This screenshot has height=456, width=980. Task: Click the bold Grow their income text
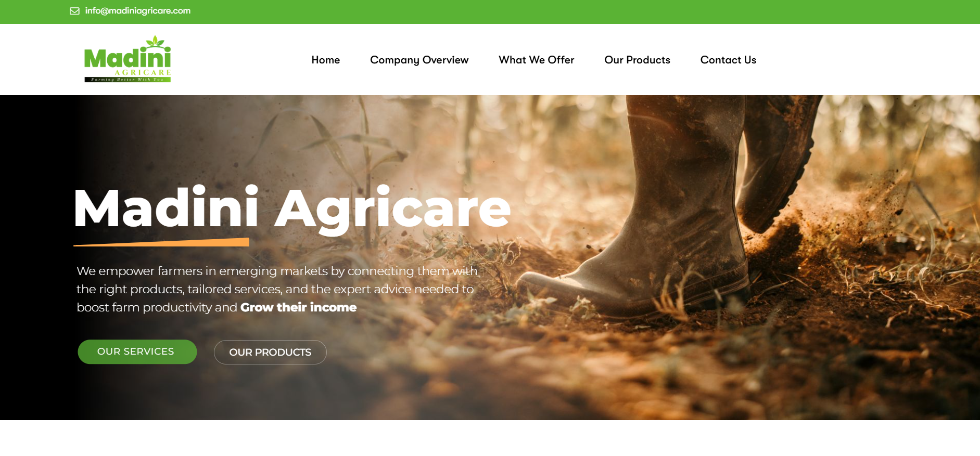coord(298,307)
